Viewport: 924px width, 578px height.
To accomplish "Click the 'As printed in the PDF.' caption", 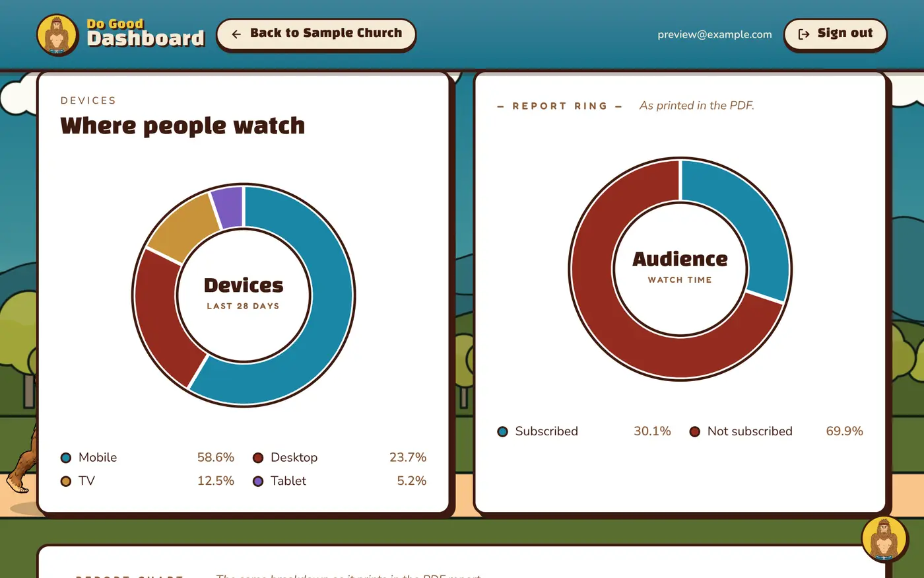I will click(x=697, y=106).
